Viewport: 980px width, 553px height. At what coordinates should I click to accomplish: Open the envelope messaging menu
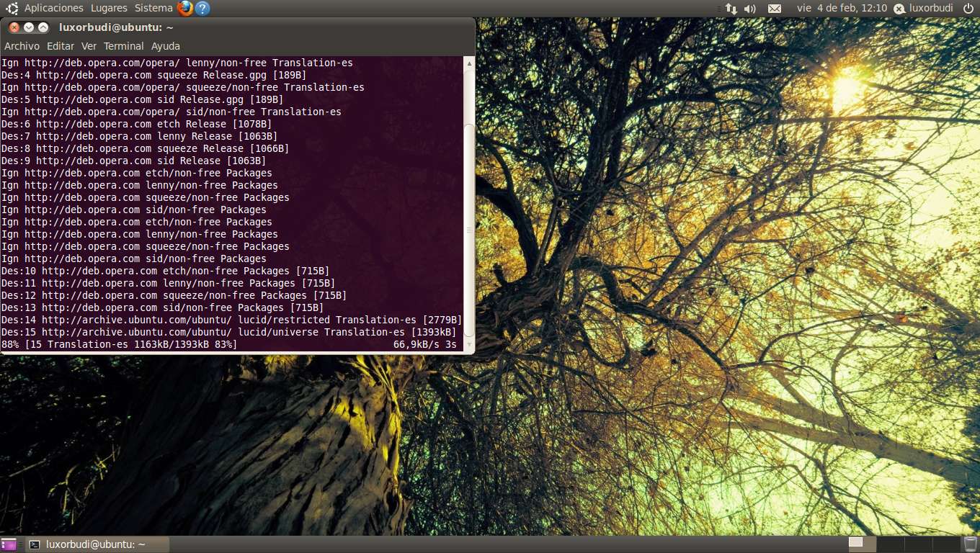(775, 9)
